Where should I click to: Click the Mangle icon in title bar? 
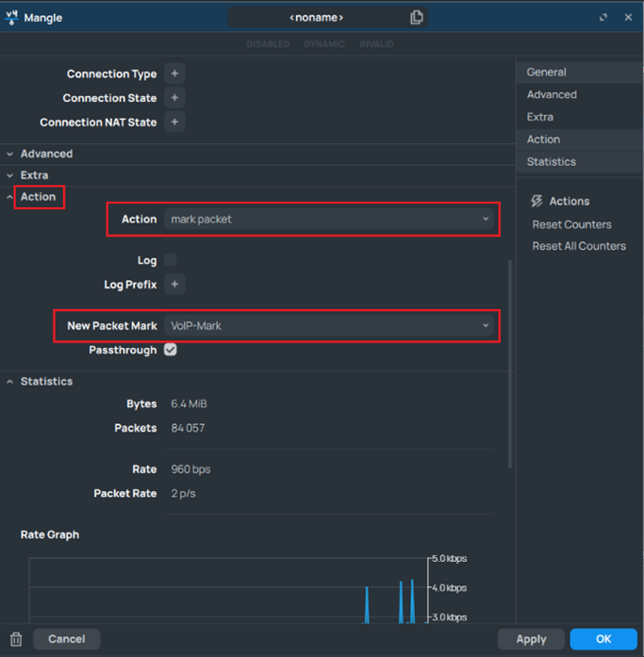click(x=12, y=17)
